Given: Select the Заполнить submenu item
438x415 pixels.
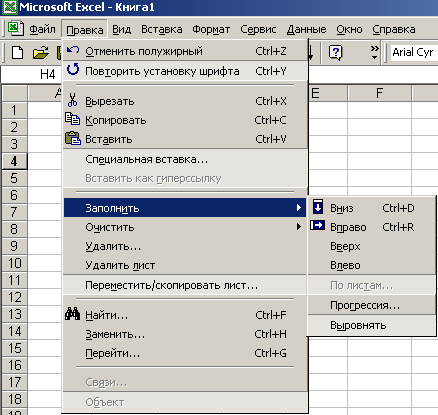Looking at the screenshot, I should (185, 208).
